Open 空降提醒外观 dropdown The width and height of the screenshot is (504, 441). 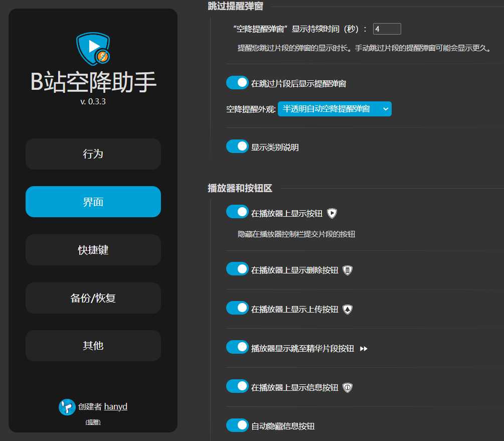[x=334, y=109]
